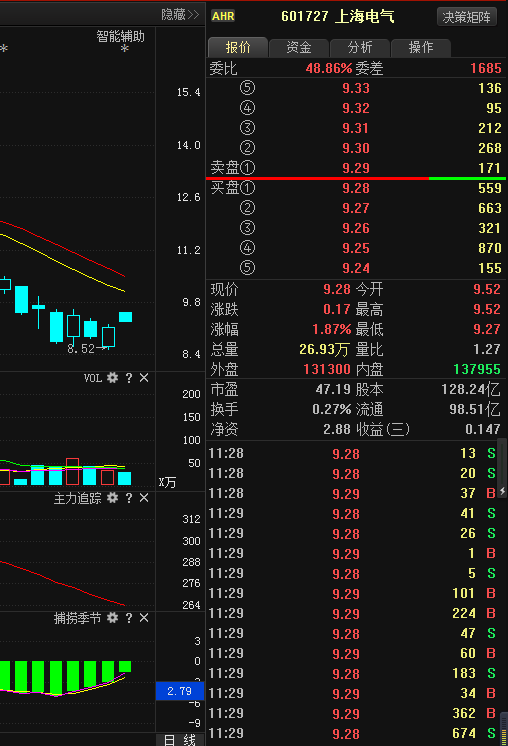The image size is (508, 746).
Task: Switch to the 资金 tab
Action: click(299, 47)
